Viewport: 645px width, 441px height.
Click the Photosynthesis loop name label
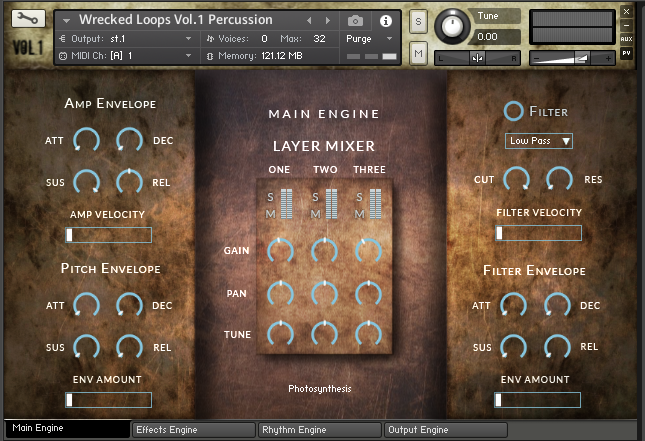(320, 389)
